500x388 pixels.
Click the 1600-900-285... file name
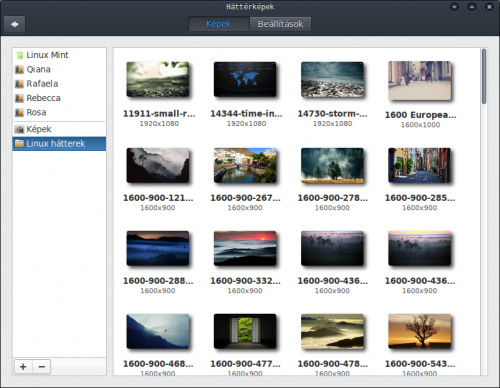420,198
